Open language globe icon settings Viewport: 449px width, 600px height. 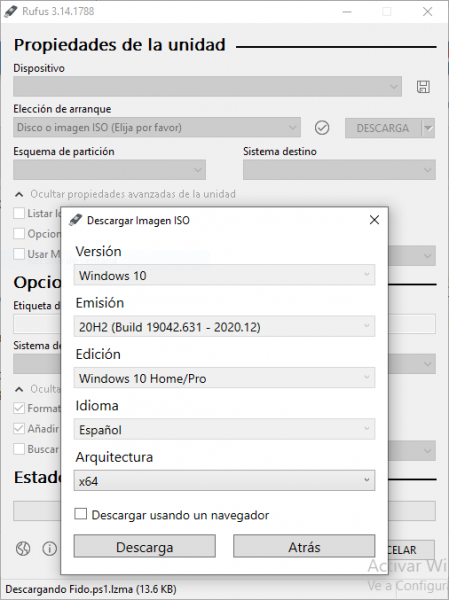click(23, 549)
